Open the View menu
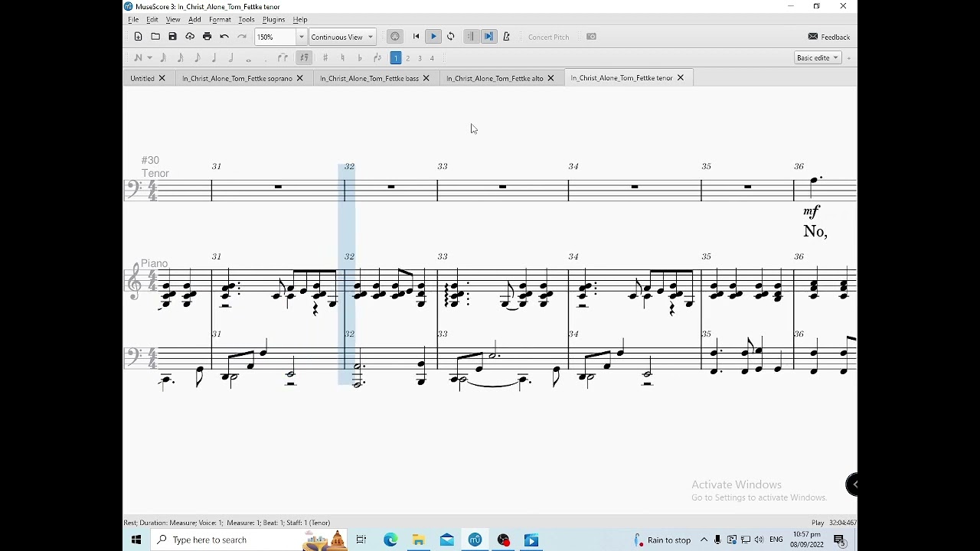The height and width of the screenshot is (551, 980). pos(173,19)
